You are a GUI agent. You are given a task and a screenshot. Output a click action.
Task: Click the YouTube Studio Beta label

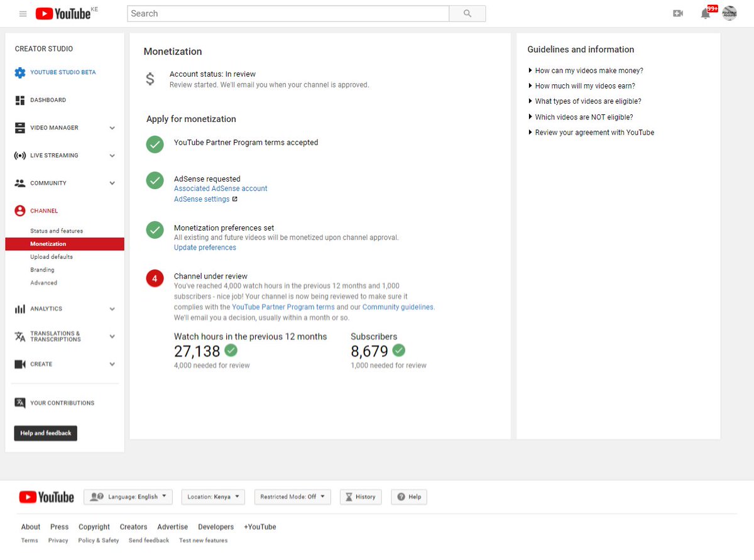[x=63, y=72]
